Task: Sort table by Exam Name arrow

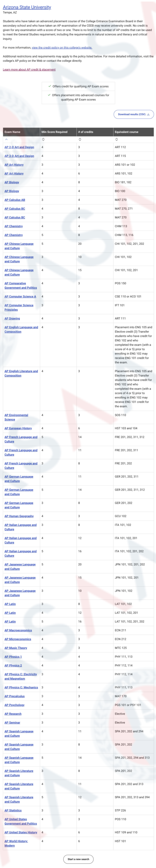Action: click(x=6, y=139)
